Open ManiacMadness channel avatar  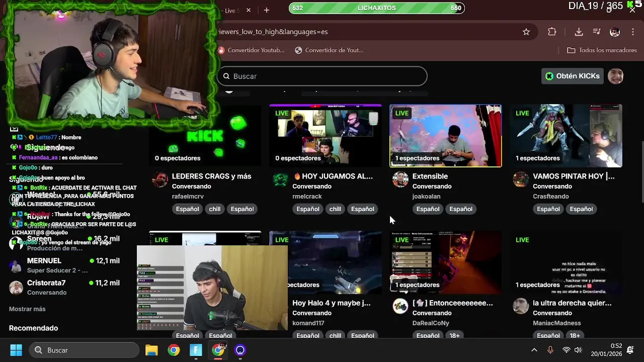click(521, 306)
